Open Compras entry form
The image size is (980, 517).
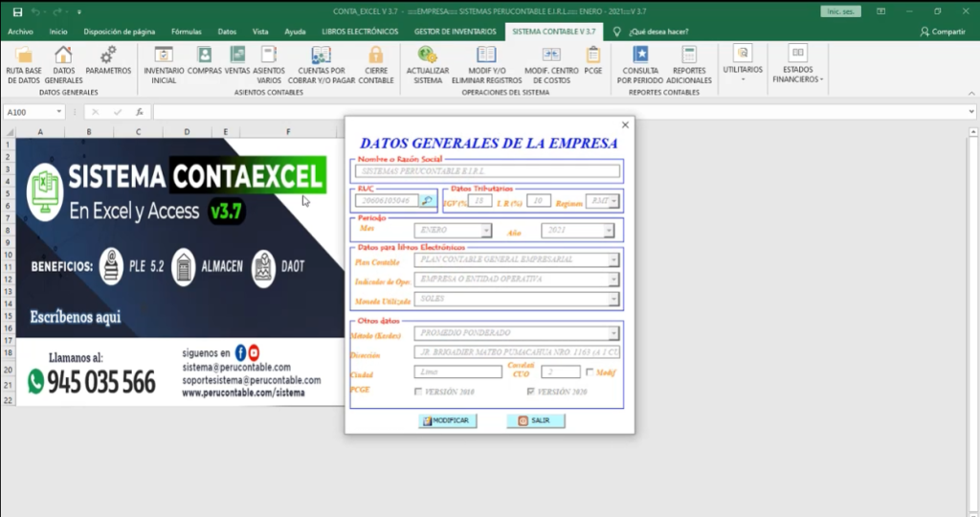[x=205, y=60]
